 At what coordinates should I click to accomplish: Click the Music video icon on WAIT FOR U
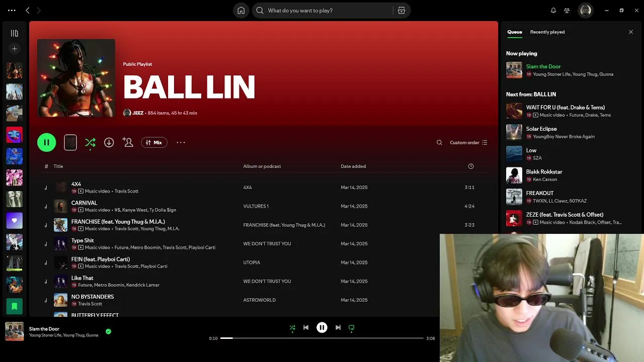535,115
